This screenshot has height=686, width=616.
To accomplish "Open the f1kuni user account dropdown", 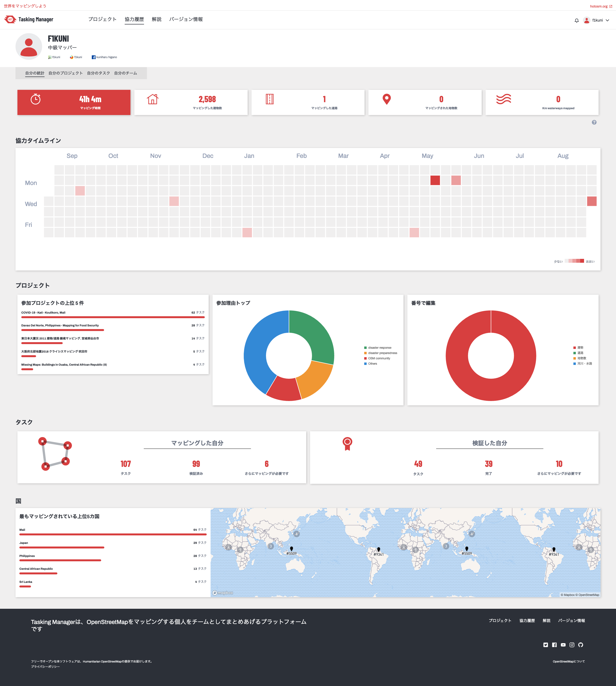I will tap(597, 20).
